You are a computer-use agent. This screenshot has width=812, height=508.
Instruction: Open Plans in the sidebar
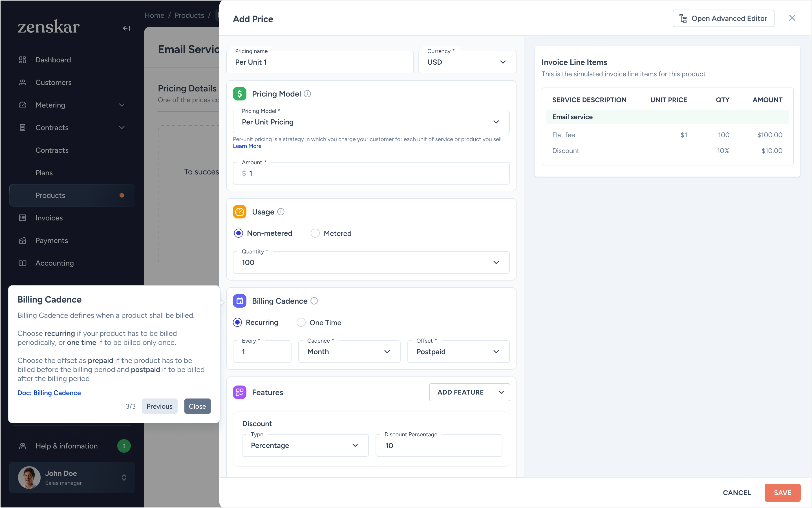pos(72,173)
